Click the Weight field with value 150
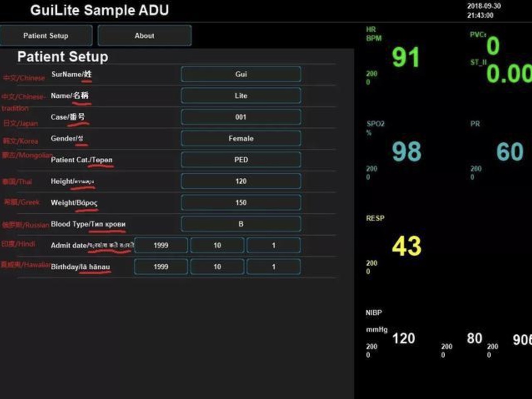This screenshot has width=532, height=399. (241, 202)
